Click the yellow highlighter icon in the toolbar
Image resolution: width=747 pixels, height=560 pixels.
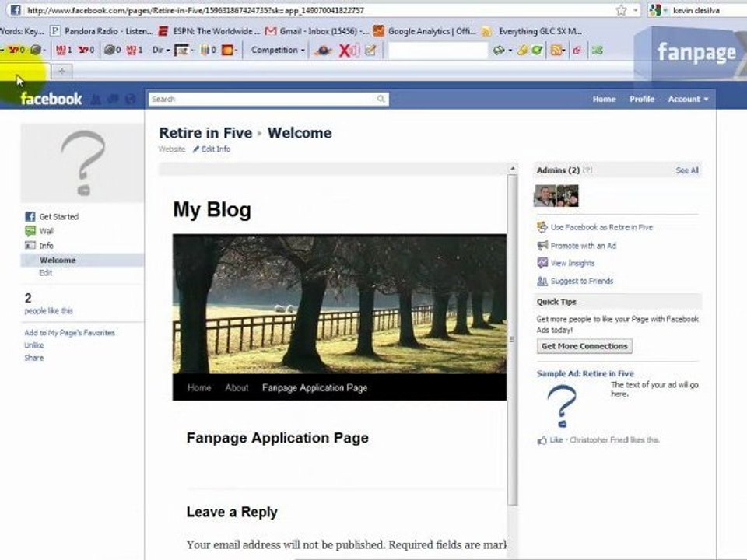(x=523, y=50)
